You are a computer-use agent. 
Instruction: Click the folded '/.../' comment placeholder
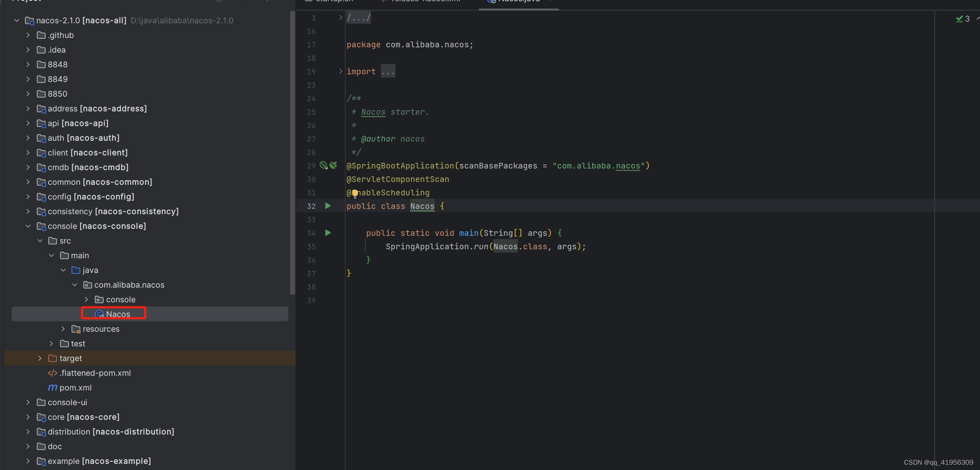tap(358, 18)
